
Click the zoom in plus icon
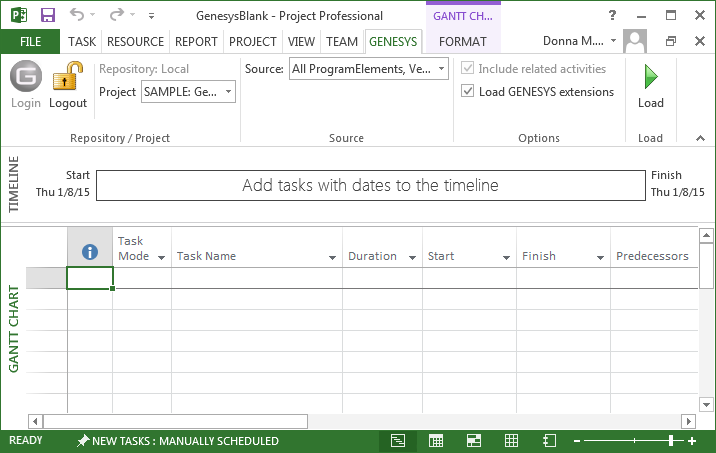click(x=692, y=441)
